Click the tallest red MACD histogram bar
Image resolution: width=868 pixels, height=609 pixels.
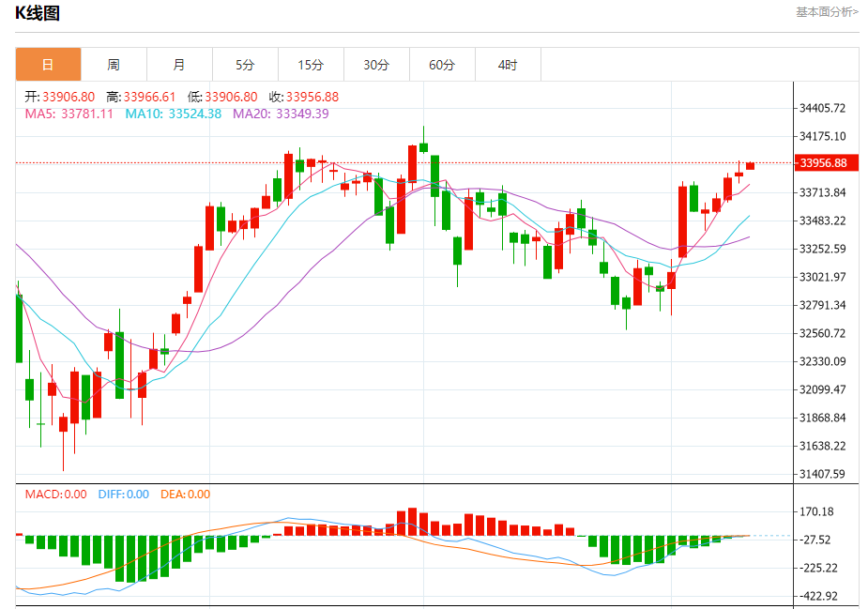pyautogui.click(x=412, y=522)
